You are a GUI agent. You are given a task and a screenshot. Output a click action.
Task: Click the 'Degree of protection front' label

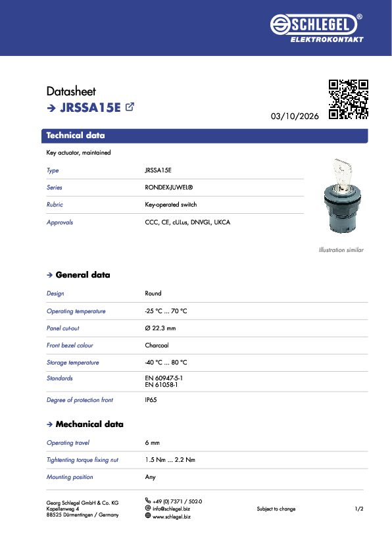(x=80, y=400)
